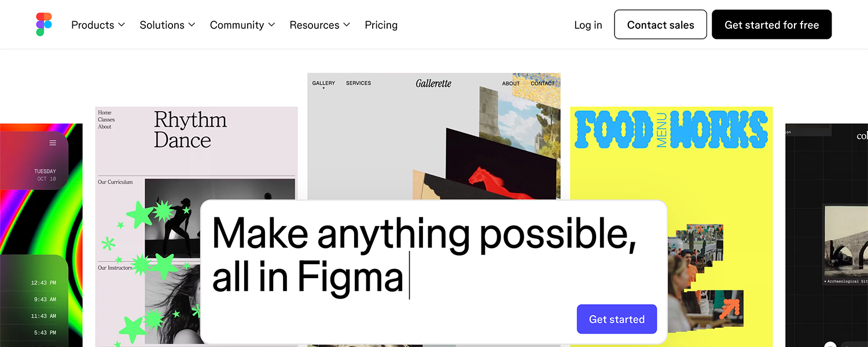868x347 pixels.
Task: Select the GALLERY tab in Gallerette preview
Action: 323,83
